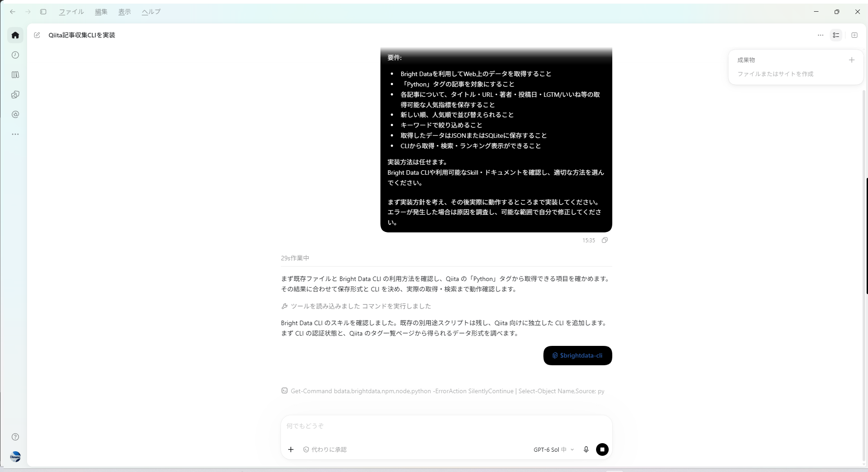Click the Qiita記事収集CLIを実装 title
This screenshot has width=868, height=472.
pyautogui.click(x=82, y=35)
